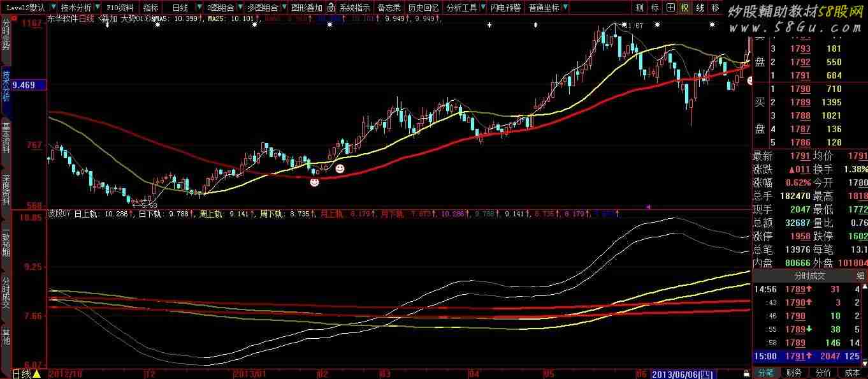Click the magenta arrow marker above indicator panel
Screen dimensions: 868x379
click(x=648, y=207)
